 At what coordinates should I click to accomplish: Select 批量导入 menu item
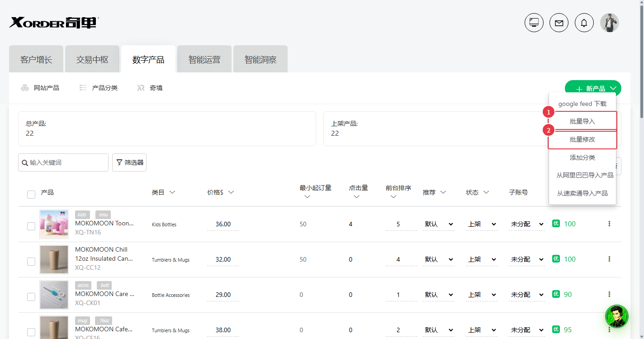582,121
